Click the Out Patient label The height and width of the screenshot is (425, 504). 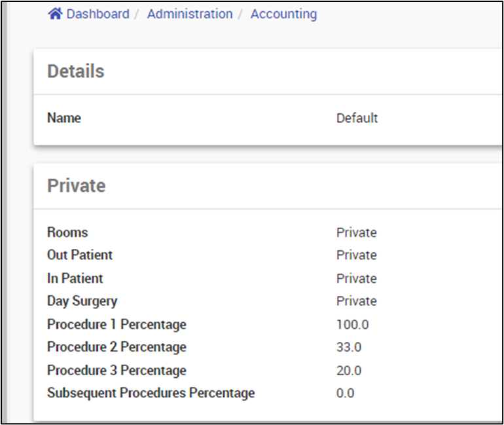[x=80, y=255]
